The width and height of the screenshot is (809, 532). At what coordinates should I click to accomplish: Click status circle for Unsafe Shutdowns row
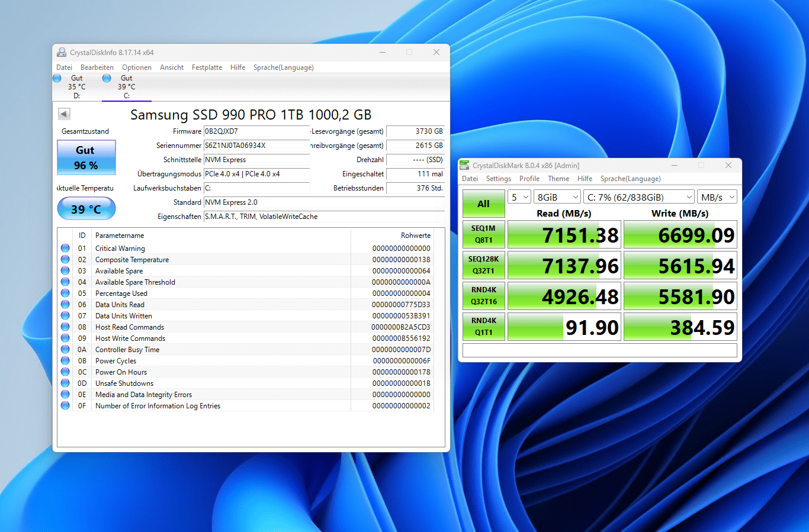[65, 383]
